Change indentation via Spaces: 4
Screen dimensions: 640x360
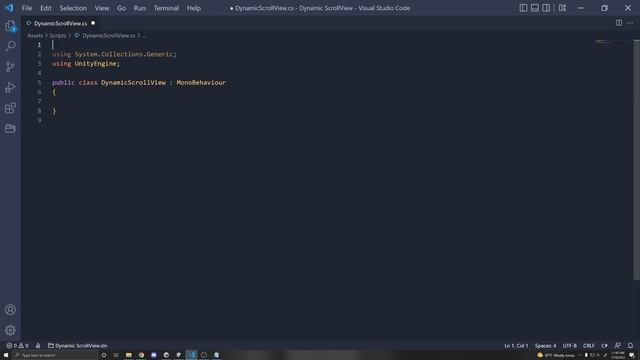(x=545, y=345)
